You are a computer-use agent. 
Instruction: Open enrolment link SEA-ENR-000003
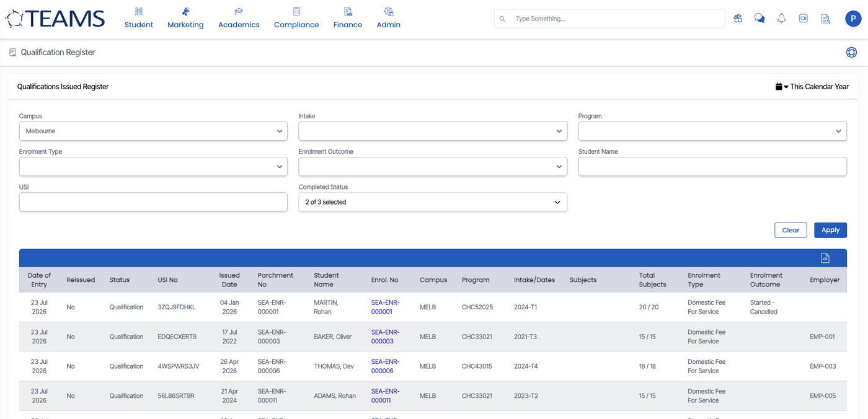coord(386,337)
